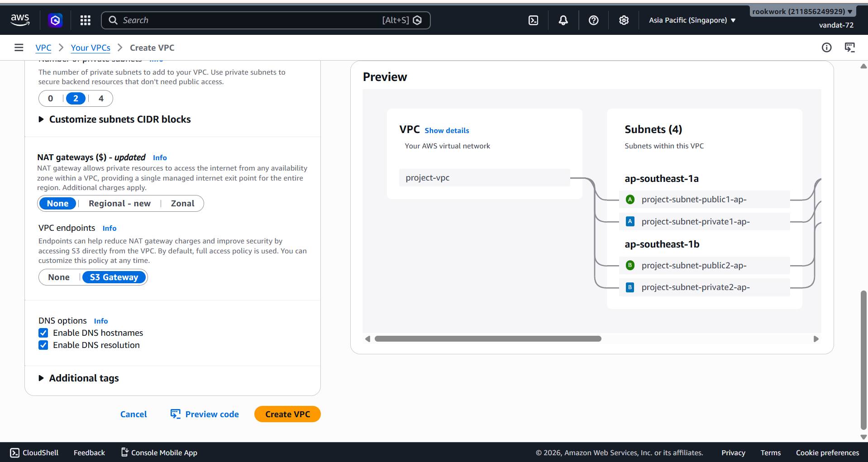Click the CloudShell icon in top bar
This screenshot has width=868, height=462.
pyautogui.click(x=534, y=20)
